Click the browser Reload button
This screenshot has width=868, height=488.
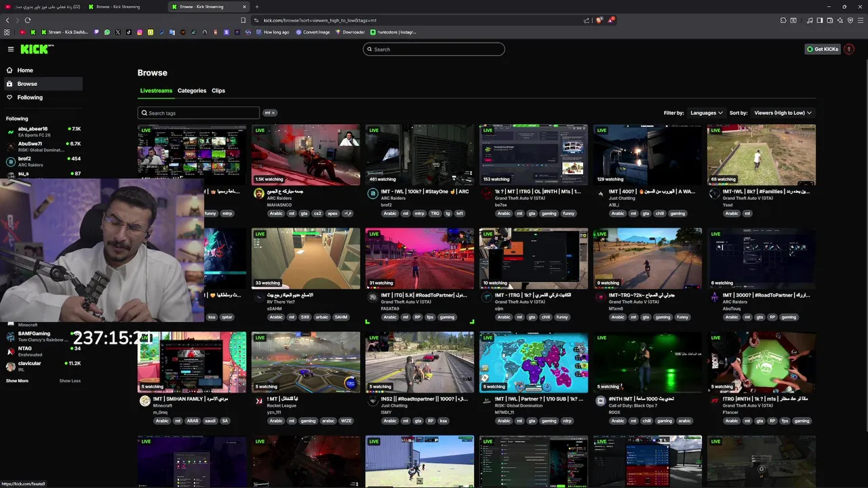[28, 20]
